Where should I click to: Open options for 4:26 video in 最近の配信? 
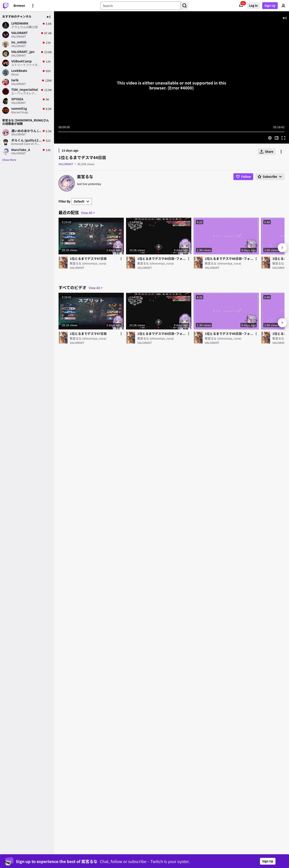256,259
